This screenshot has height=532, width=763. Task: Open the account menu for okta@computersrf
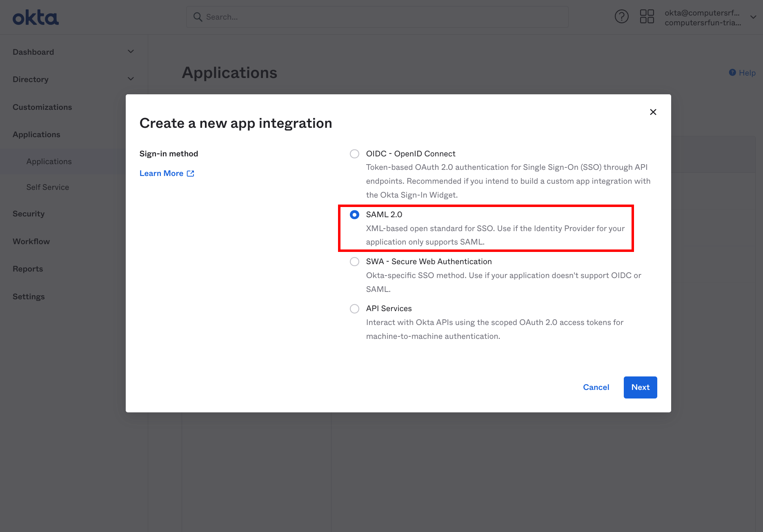point(703,17)
